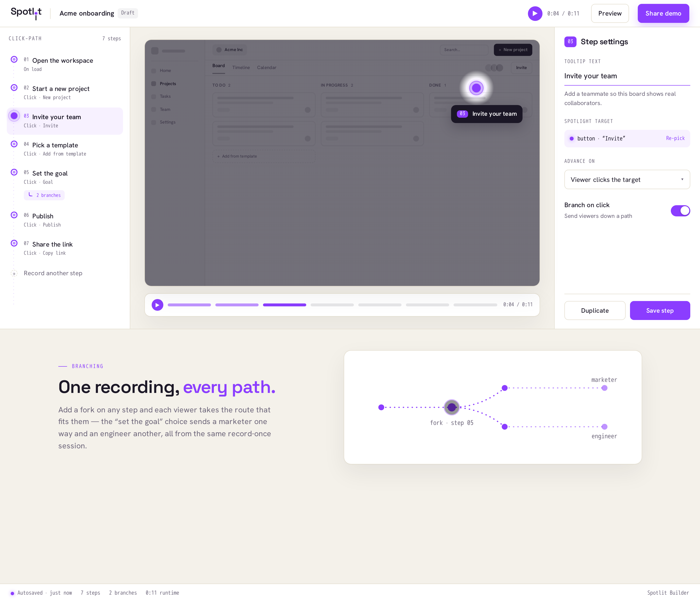The width and height of the screenshot is (700, 603).
Task: Jump to the first timeline segment
Action: [189, 305]
